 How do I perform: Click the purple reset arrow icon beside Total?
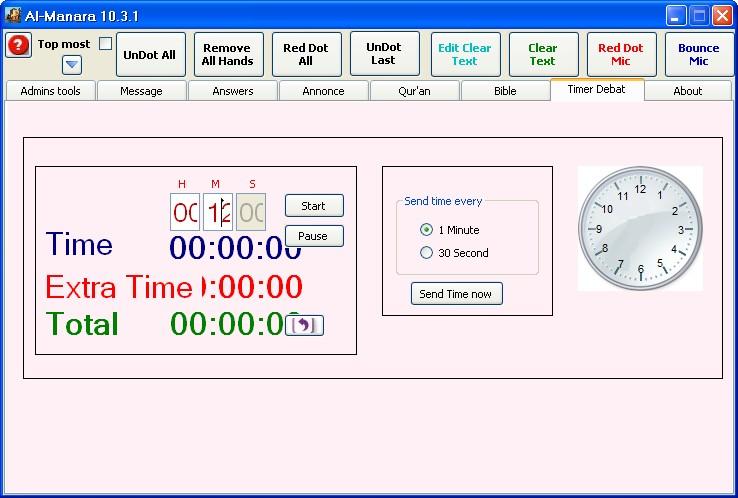pos(304,325)
